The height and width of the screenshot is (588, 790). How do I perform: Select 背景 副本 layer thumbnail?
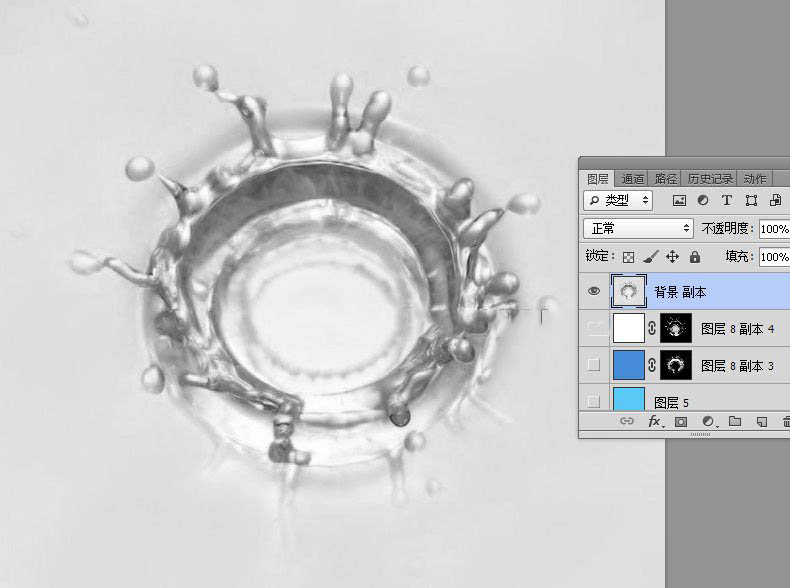click(x=628, y=291)
